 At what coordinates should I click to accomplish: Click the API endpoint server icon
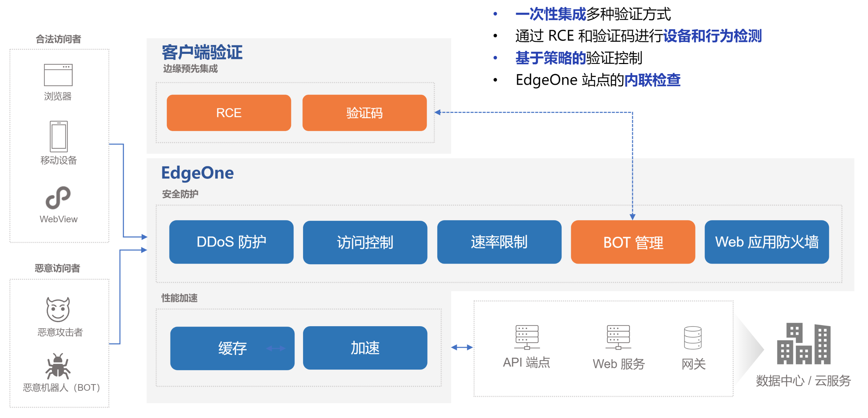tap(526, 337)
